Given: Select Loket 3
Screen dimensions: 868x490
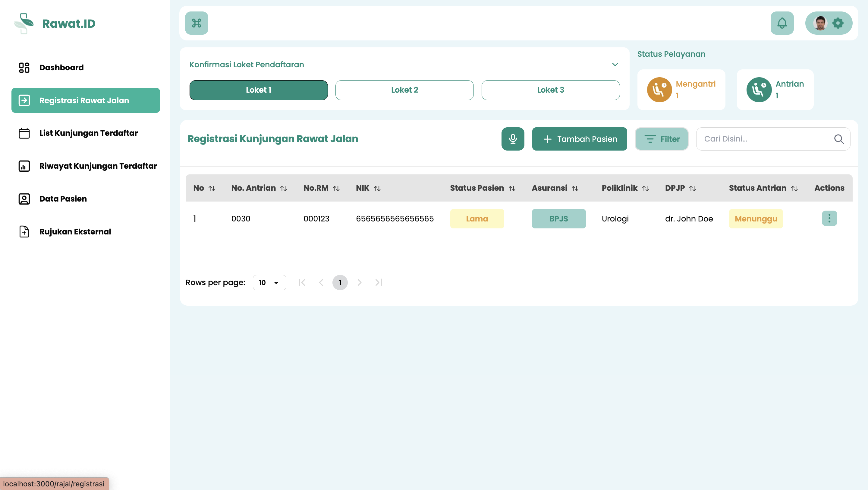Looking at the screenshot, I should click(550, 90).
